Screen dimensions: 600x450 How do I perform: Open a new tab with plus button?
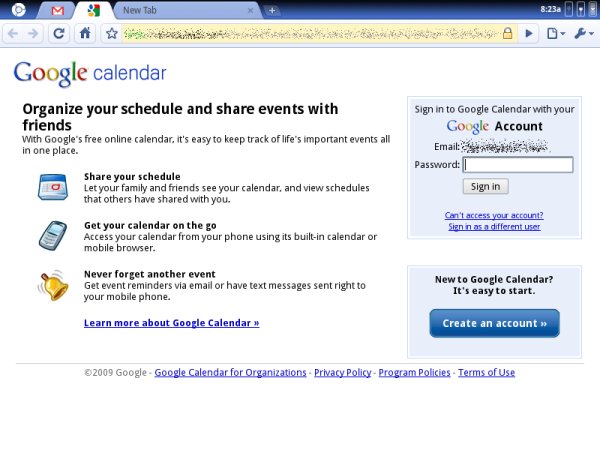point(272,11)
